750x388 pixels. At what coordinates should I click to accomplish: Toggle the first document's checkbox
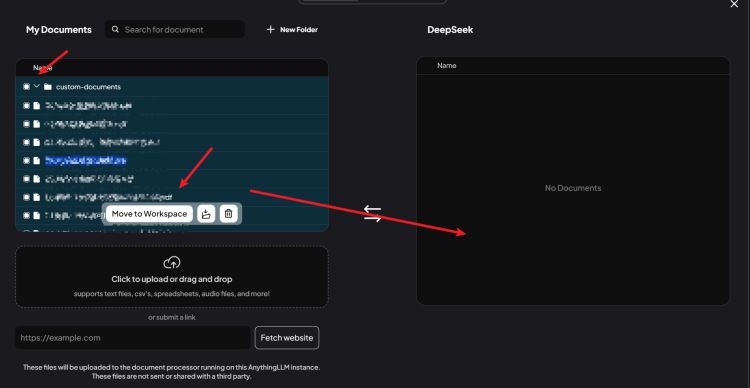coord(26,106)
